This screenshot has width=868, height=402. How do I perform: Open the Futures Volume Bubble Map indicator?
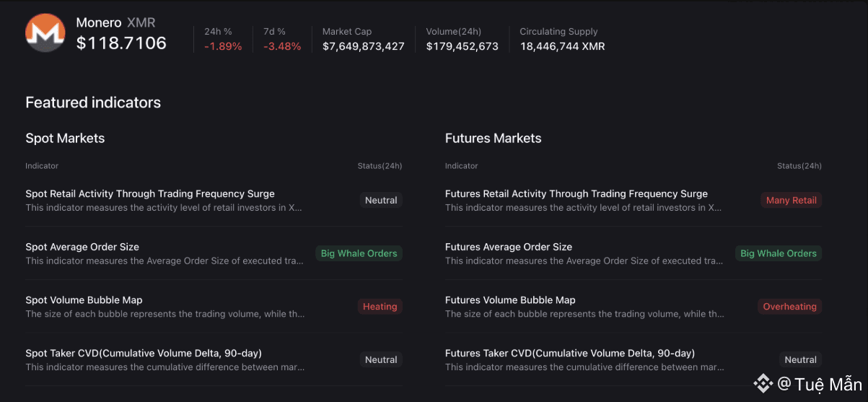tap(510, 300)
